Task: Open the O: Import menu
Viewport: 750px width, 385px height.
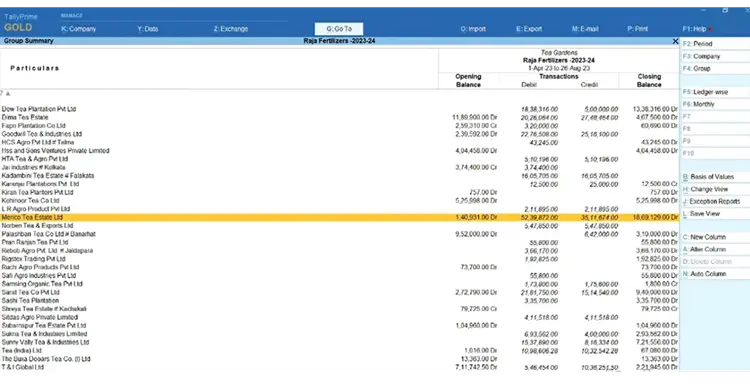Action: pos(473,29)
